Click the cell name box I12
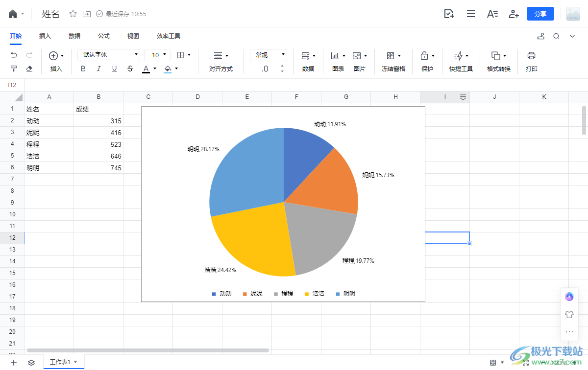Viewport: 588px width, 370px height. [x=12, y=85]
